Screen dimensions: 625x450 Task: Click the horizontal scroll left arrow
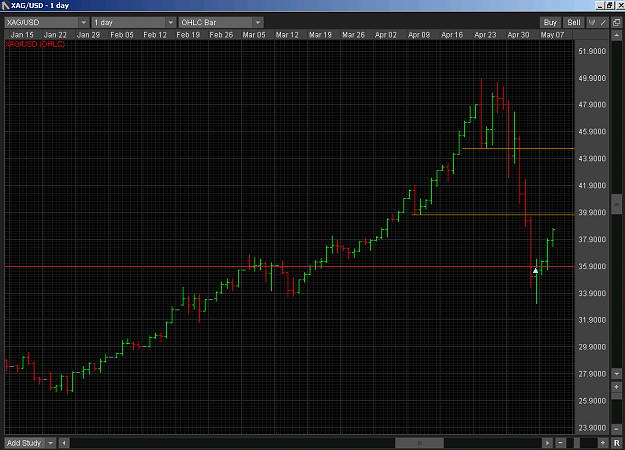click(x=64, y=443)
